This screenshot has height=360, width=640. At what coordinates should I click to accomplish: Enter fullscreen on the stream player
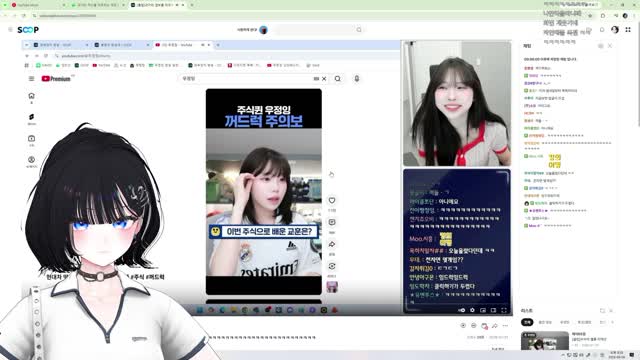[x=504, y=310]
